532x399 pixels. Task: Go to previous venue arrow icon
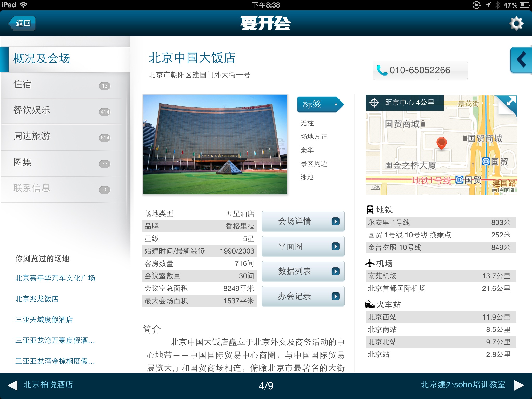[x=13, y=385]
